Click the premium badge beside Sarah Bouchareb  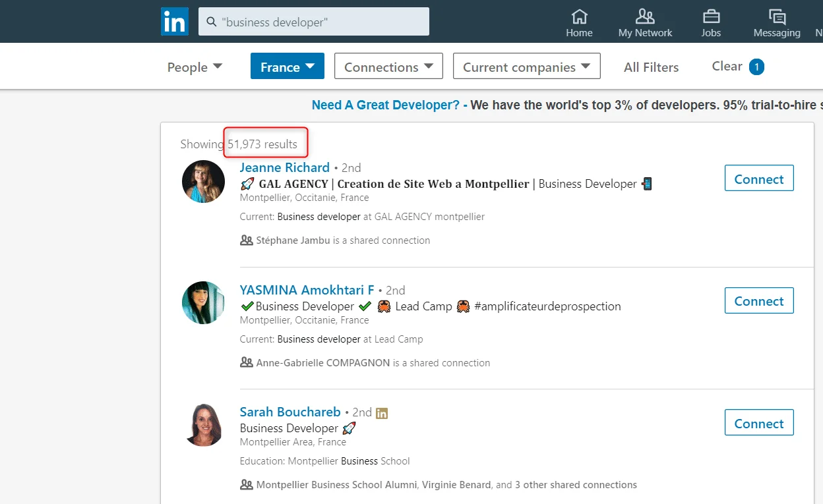[x=382, y=413]
